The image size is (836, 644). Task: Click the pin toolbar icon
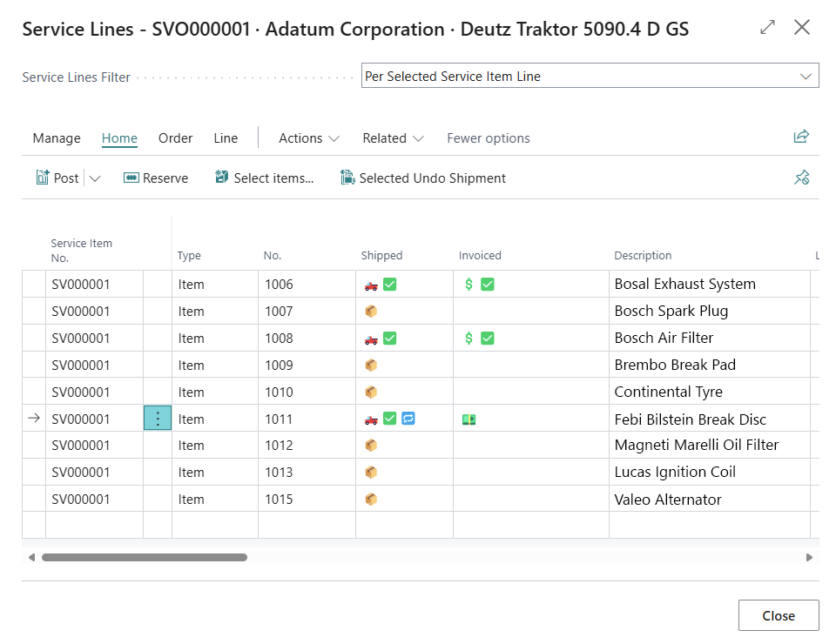pyautogui.click(x=801, y=178)
